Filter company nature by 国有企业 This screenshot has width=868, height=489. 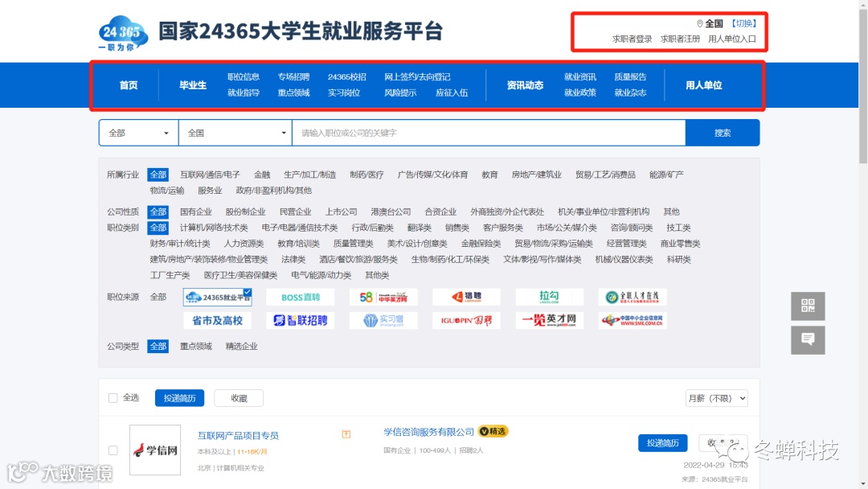(196, 212)
